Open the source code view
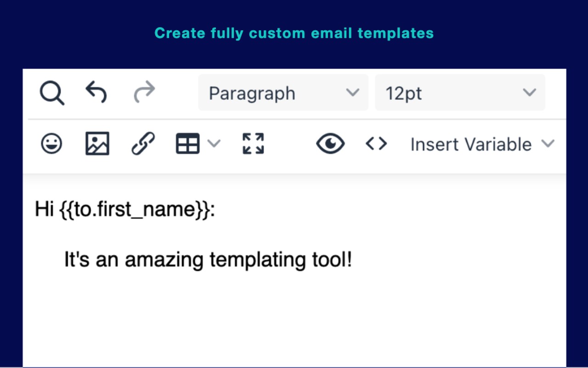 (376, 144)
